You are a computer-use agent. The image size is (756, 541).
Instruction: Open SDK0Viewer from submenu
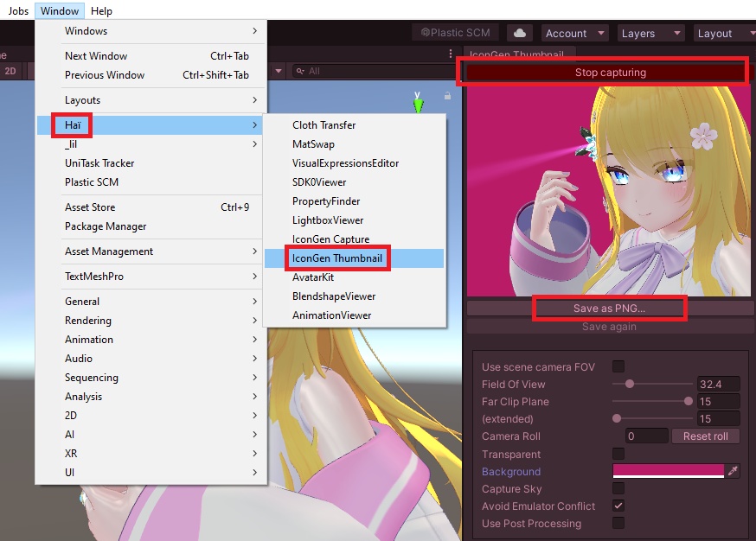pos(355,182)
